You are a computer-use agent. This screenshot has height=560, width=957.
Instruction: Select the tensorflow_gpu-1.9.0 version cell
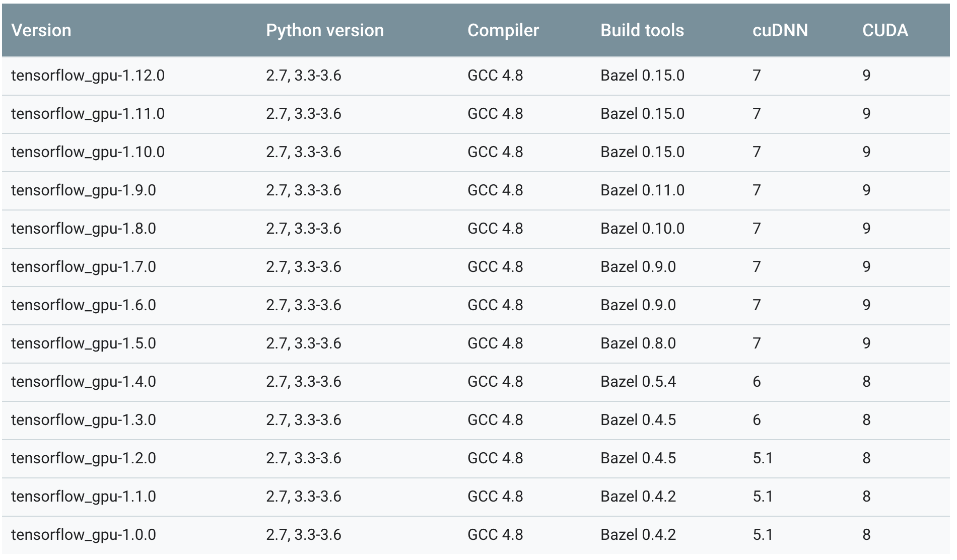(84, 190)
